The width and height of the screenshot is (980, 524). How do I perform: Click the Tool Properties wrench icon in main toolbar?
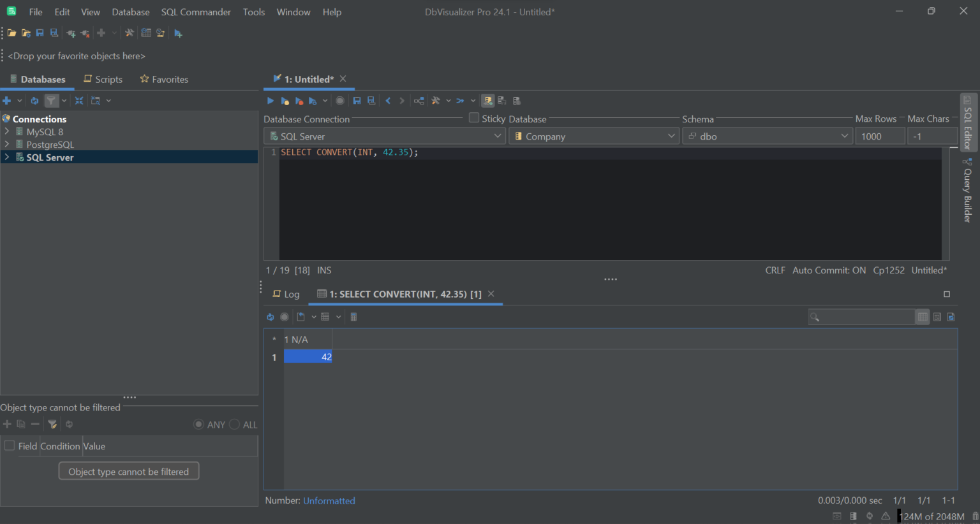point(130,33)
